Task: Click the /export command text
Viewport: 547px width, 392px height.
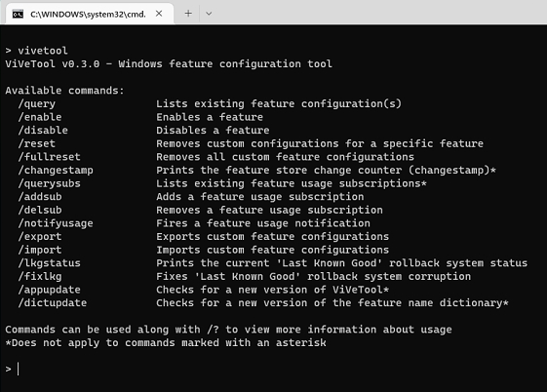Action: pos(40,236)
